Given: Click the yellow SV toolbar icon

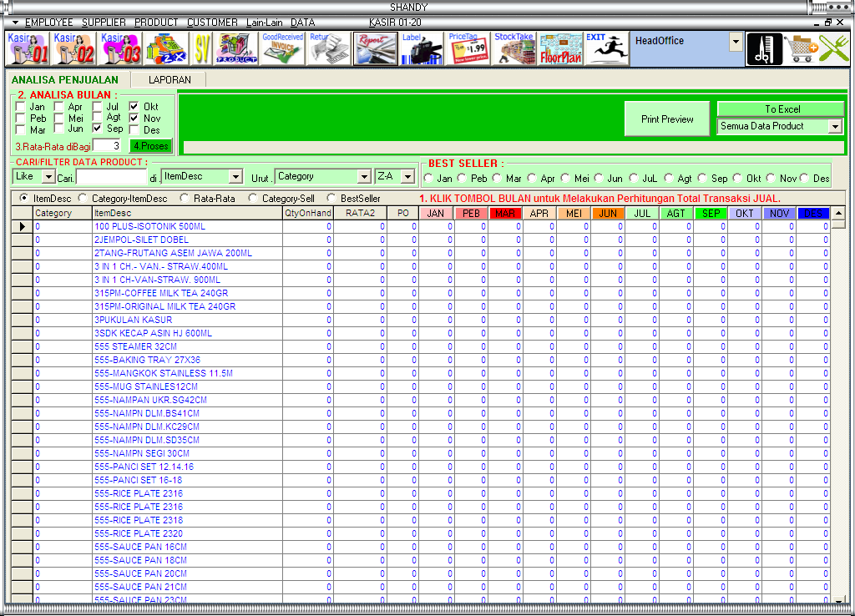Looking at the screenshot, I should click(x=202, y=48).
